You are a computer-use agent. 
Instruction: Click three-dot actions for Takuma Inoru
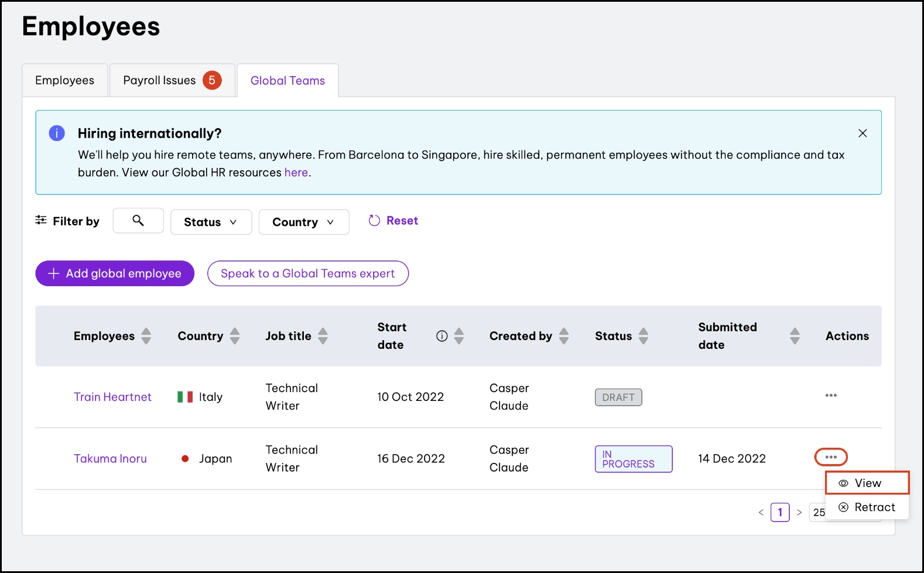click(x=830, y=457)
